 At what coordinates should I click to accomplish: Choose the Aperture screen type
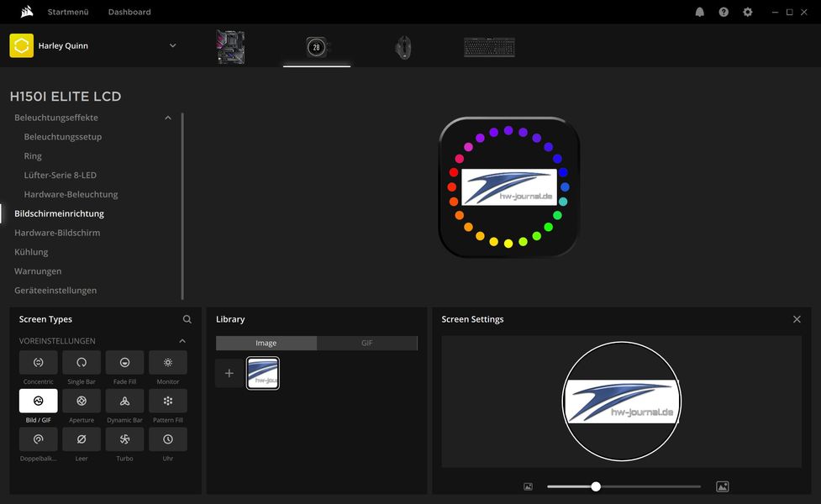82,401
